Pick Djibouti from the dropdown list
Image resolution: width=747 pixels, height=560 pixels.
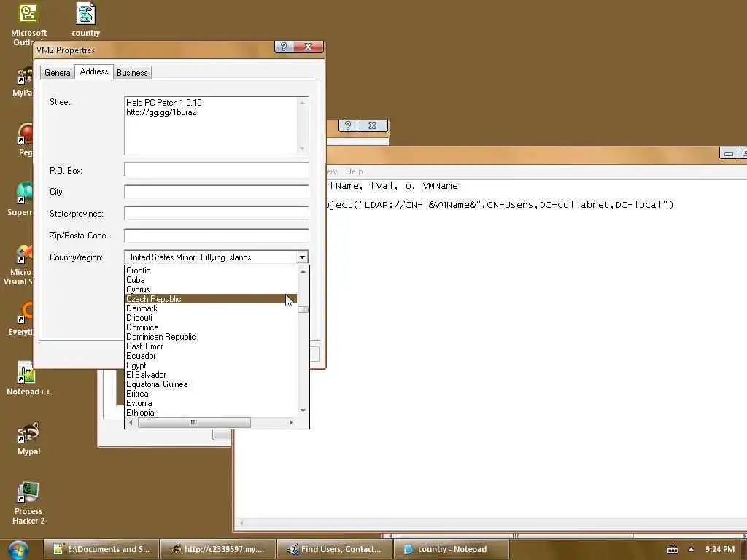click(x=211, y=318)
